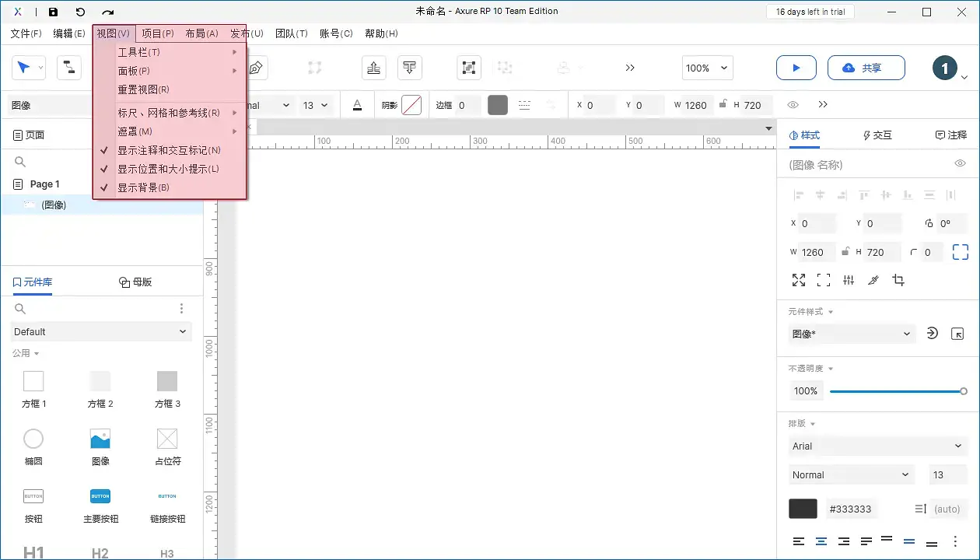Select the Pen tool in the toolbar
Screen dimensions: 980x560
(255, 68)
